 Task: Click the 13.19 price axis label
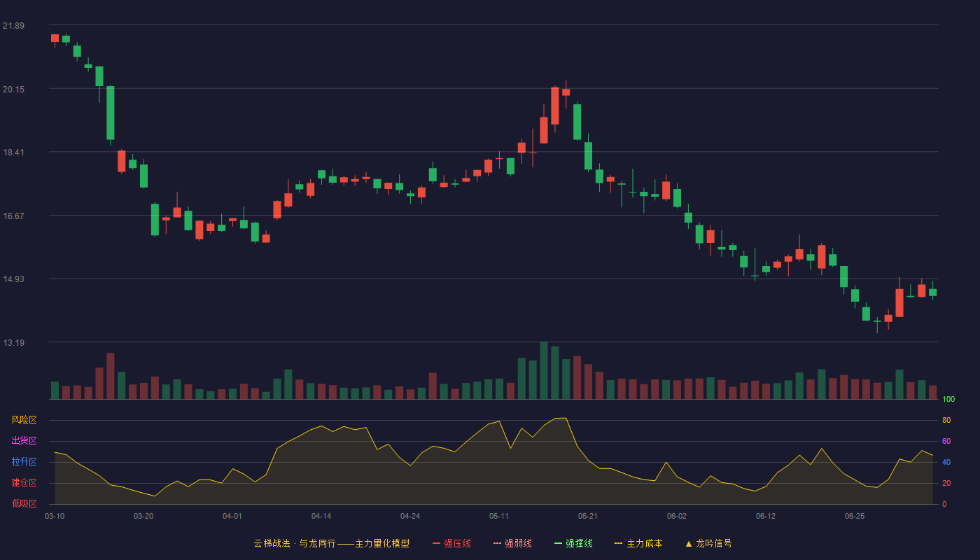(x=13, y=343)
